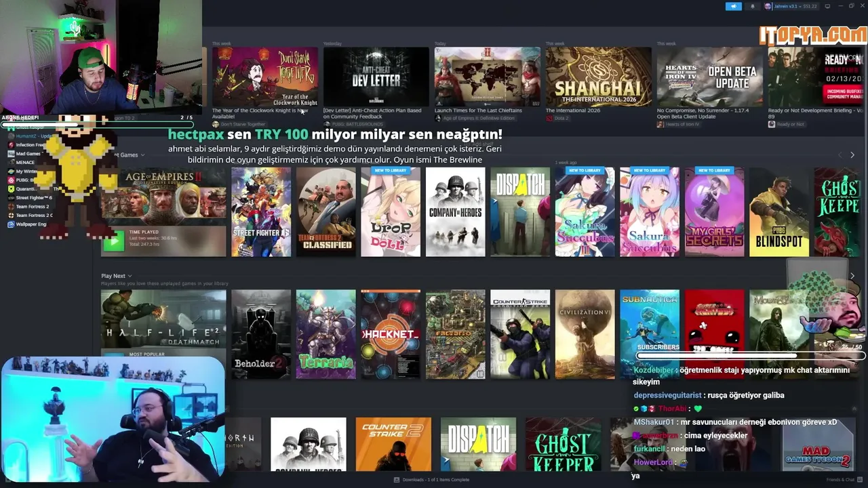Open the Dispatch cover in bottom shelf
This screenshot has height=488, width=868.
click(478, 445)
